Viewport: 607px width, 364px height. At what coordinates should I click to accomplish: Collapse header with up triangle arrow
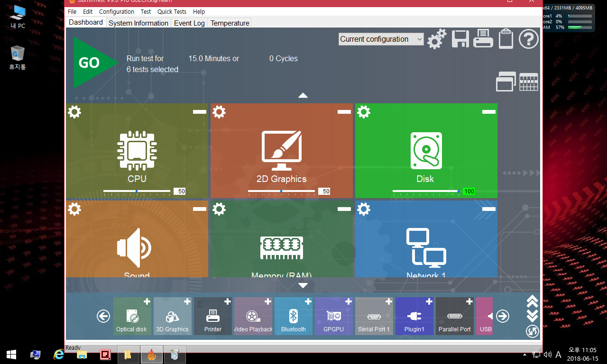click(x=303, y=95)
